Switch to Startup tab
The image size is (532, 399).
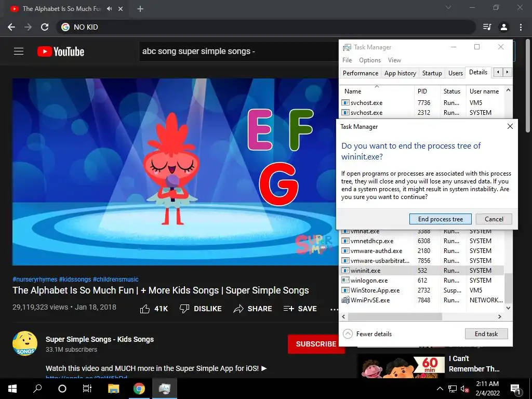(x=432, y=73)
